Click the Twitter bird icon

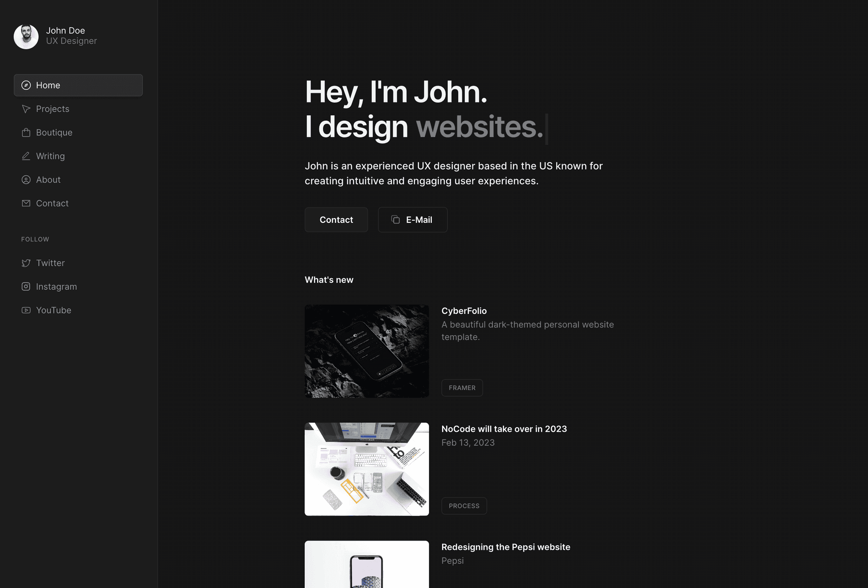(25, 263)
